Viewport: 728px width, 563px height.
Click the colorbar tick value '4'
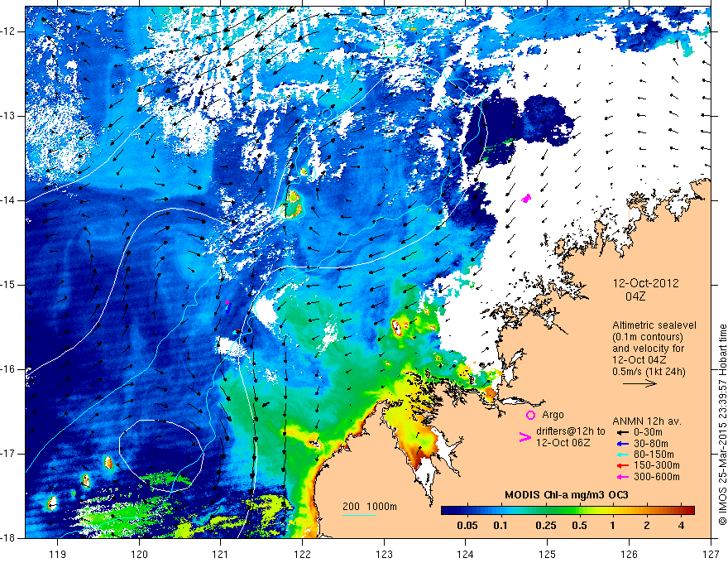681,526
